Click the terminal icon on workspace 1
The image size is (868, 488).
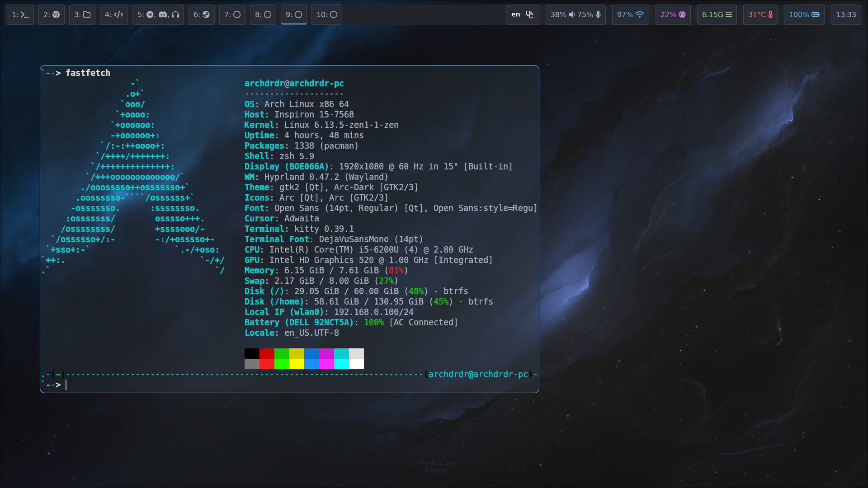pyautogui.click(x=25, y=14)
